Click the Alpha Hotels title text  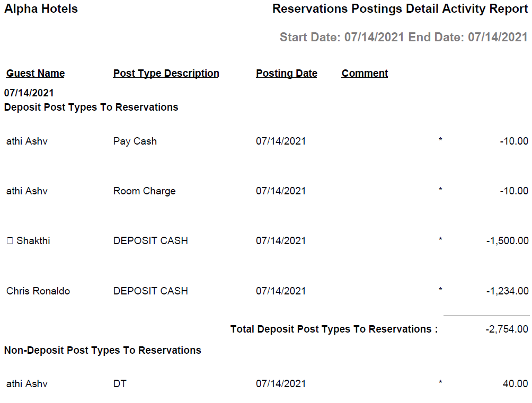point(41,9)
